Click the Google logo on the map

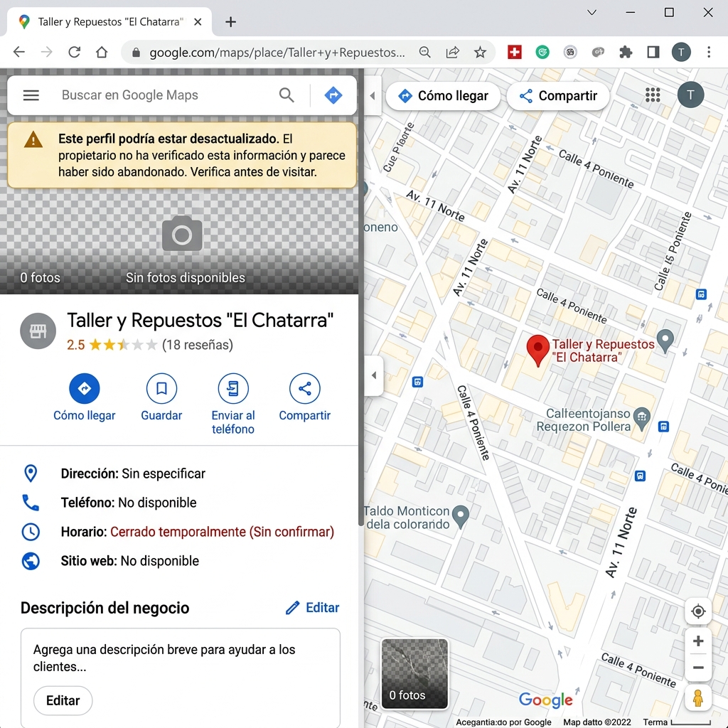546,700
